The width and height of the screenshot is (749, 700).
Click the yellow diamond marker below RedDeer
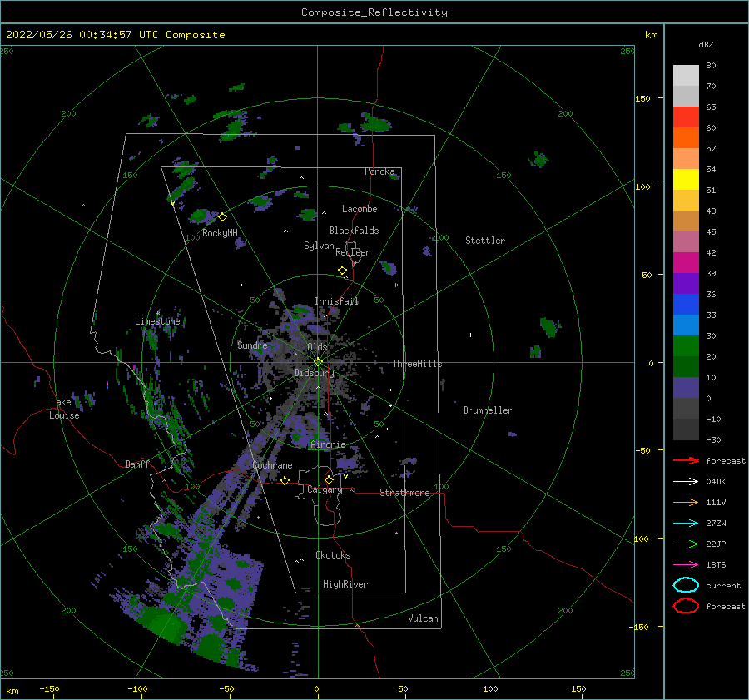pos(343,271)
